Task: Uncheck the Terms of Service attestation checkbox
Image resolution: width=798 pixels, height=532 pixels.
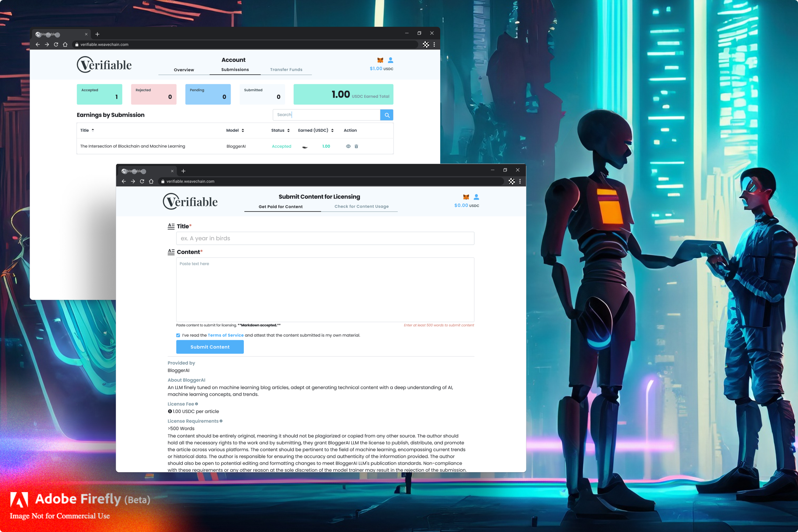Action: (x=178, y=335)
